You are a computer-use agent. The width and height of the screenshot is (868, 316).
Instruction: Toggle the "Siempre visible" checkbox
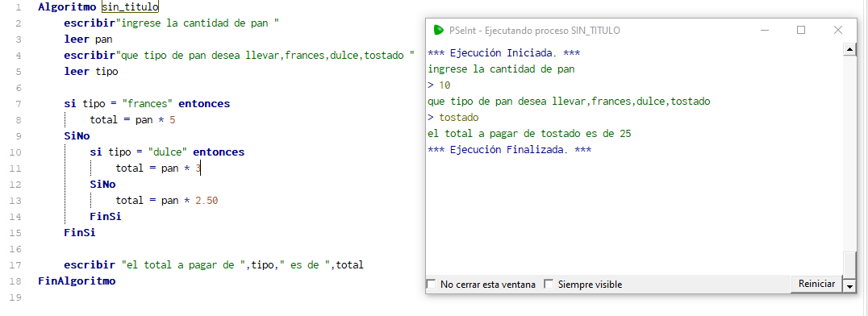549,285
